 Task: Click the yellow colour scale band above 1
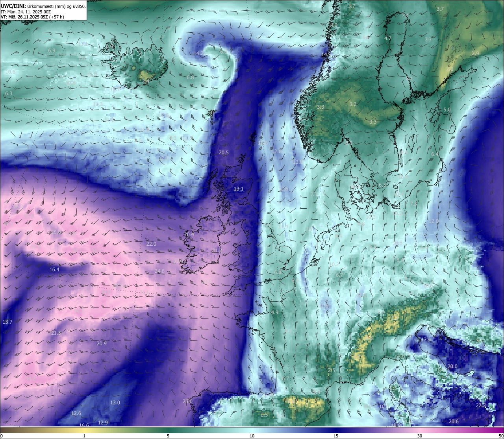click(x=84, y=430)
